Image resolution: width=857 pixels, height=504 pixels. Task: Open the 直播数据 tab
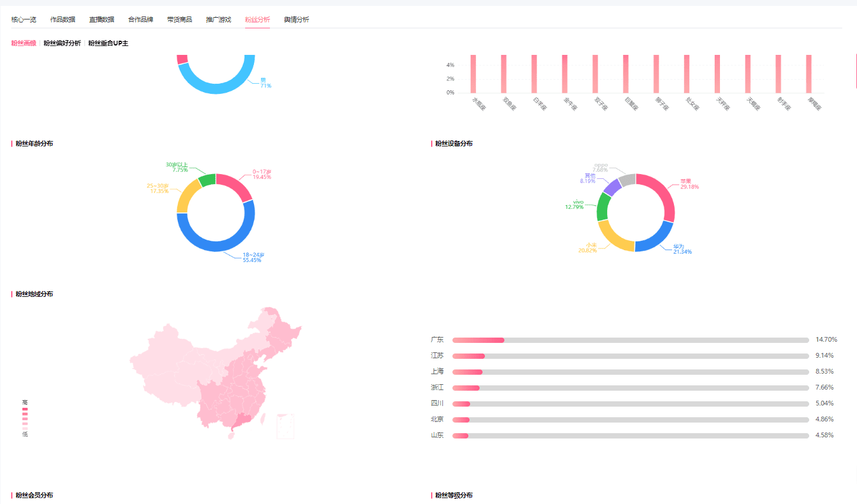(x=102, y=19)
